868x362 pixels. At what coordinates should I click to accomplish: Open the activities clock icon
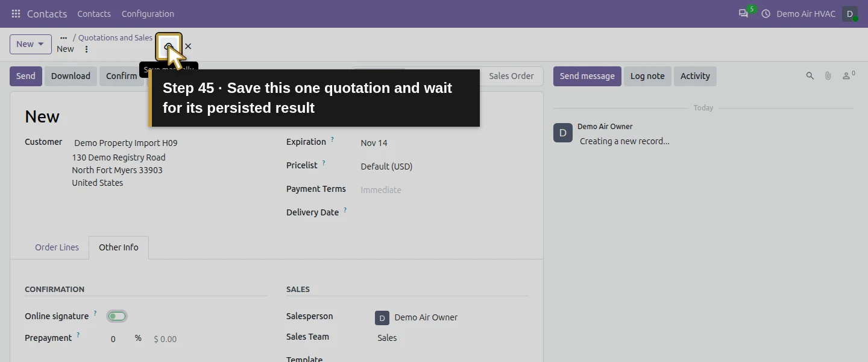point(766,14)
